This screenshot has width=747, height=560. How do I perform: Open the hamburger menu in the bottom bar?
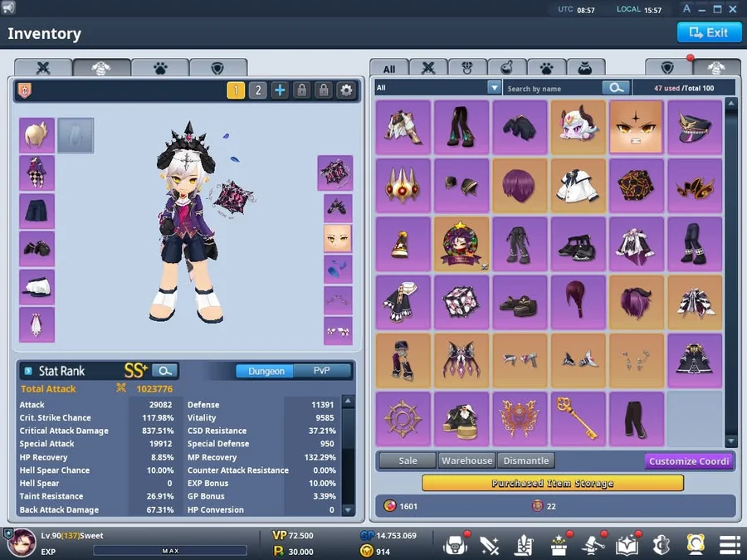pyautogui.click(x=730, y=545)
